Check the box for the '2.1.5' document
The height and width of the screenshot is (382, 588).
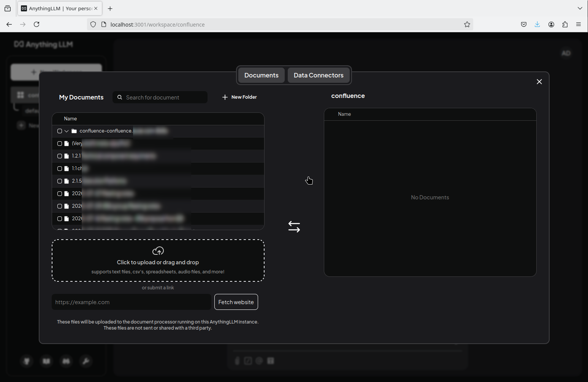(x=60, y=181)
